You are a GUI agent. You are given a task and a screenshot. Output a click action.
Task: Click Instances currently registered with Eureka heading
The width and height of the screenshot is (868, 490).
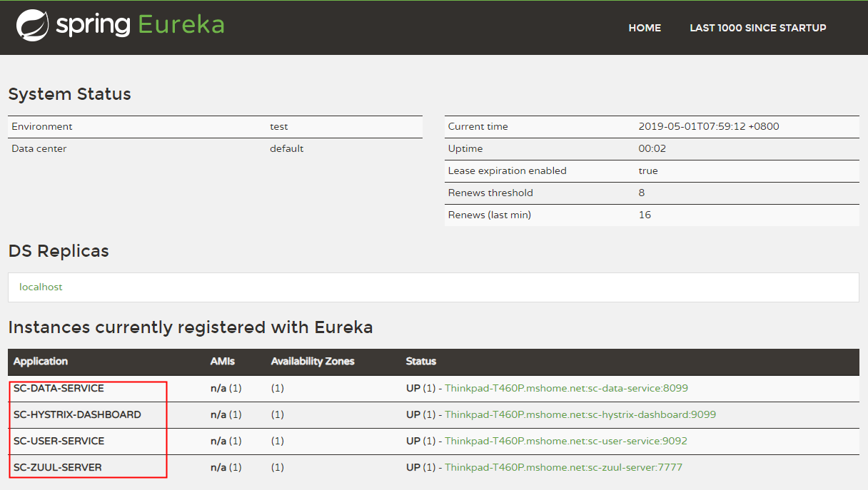pos(191,327)
